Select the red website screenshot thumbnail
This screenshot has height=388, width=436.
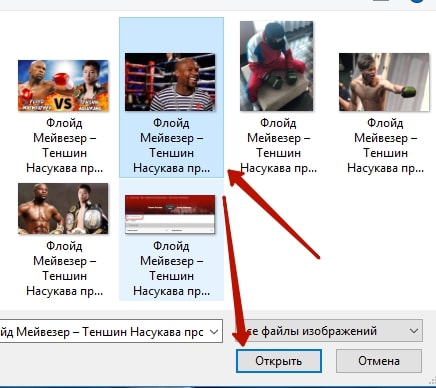pyautogui.click(x=170, y=214)
